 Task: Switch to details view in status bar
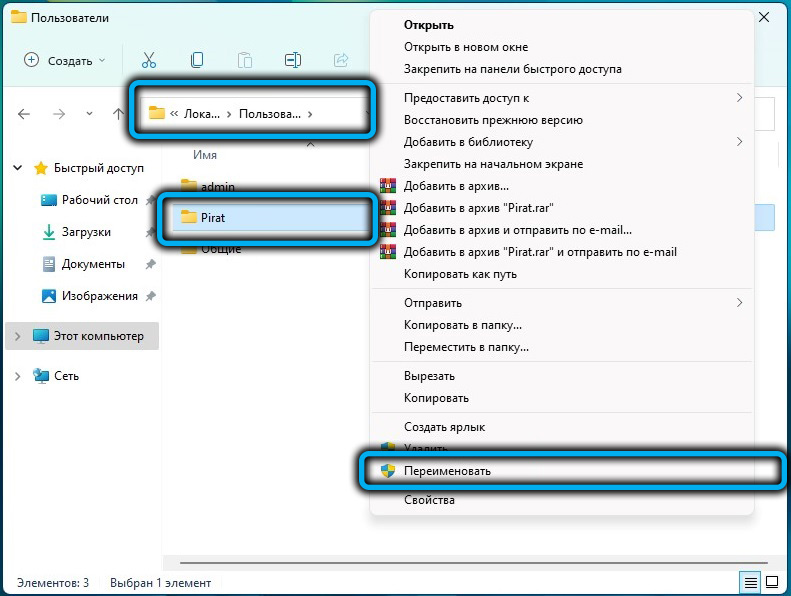750,582
